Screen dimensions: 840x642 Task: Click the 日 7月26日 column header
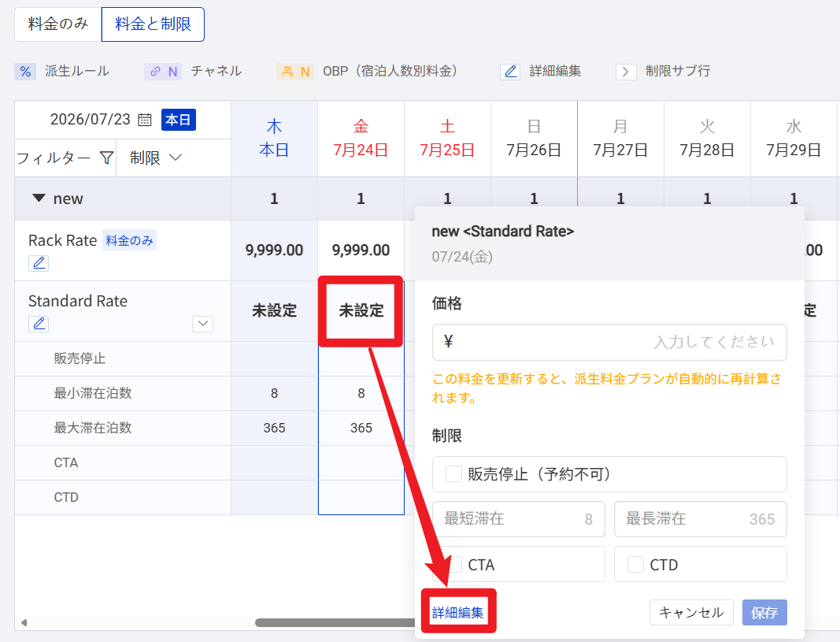click(x=534, y=139)
